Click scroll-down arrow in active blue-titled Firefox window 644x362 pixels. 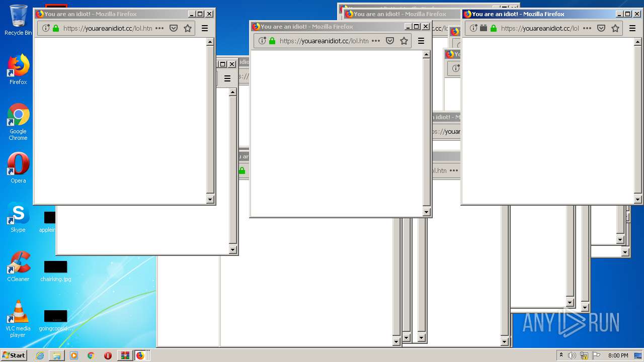click(x=638, y=199)
